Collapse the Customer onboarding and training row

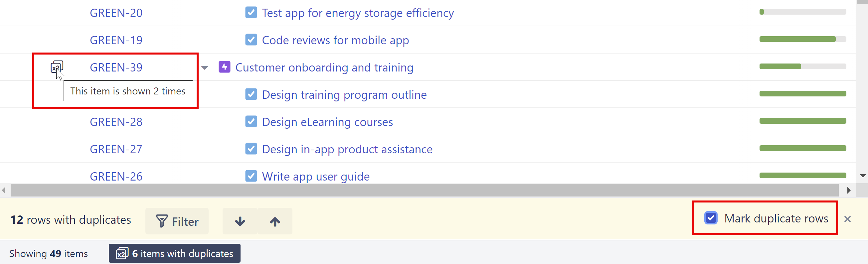tap(205, 68)
